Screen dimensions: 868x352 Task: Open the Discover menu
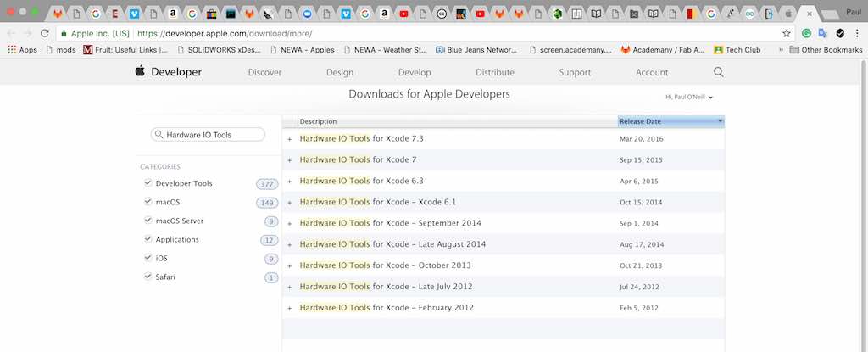click(264, 72)
